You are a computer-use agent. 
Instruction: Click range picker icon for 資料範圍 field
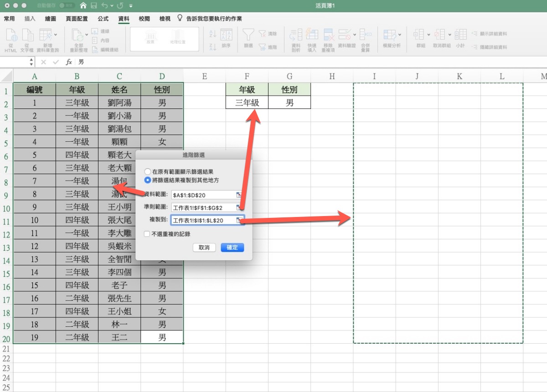238,195
